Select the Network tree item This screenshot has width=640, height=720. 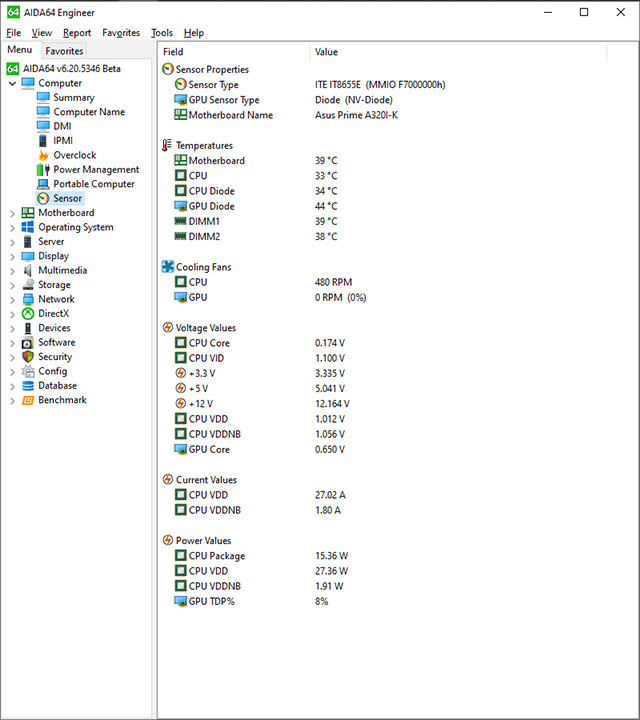point(56,299)
